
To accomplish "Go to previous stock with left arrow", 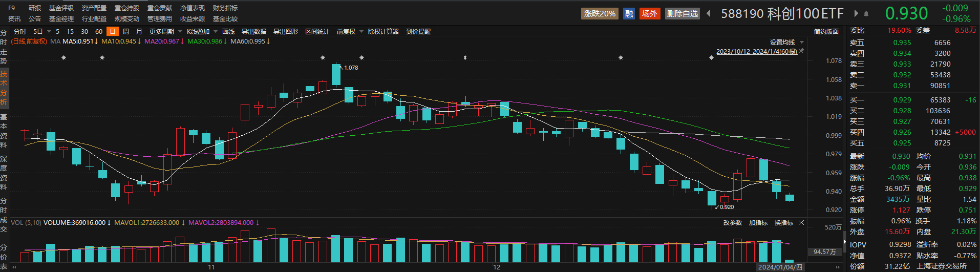I will tap(709, 14).
